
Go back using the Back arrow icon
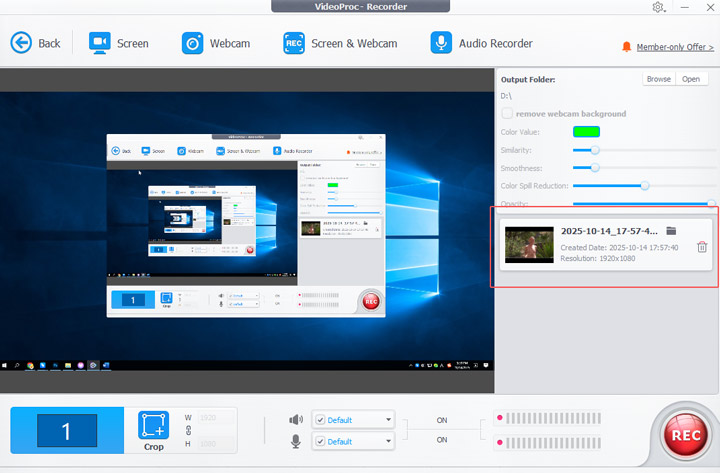(21, 43)
